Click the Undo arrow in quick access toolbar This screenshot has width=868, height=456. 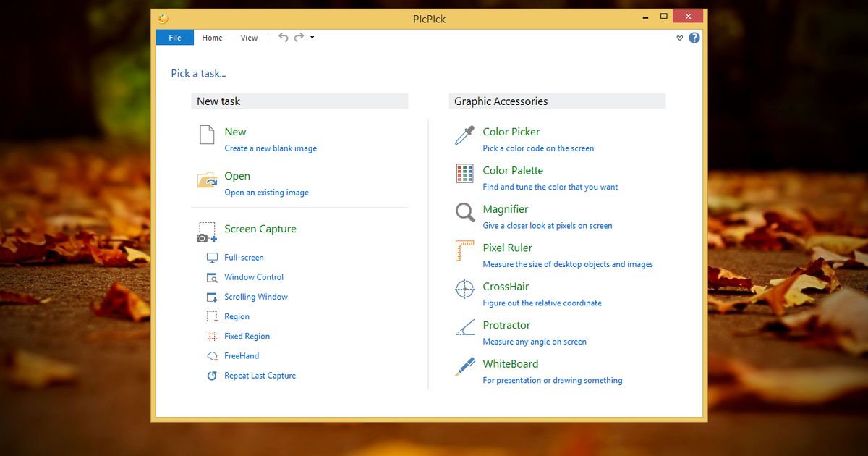(283, 38)
